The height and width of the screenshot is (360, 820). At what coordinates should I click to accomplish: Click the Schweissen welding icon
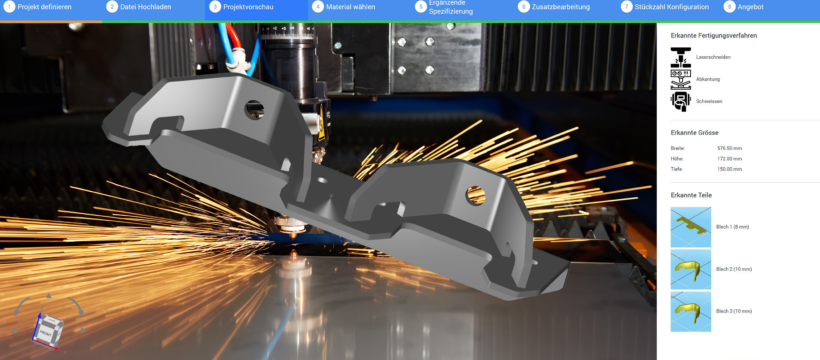click(x=681, y=101)
